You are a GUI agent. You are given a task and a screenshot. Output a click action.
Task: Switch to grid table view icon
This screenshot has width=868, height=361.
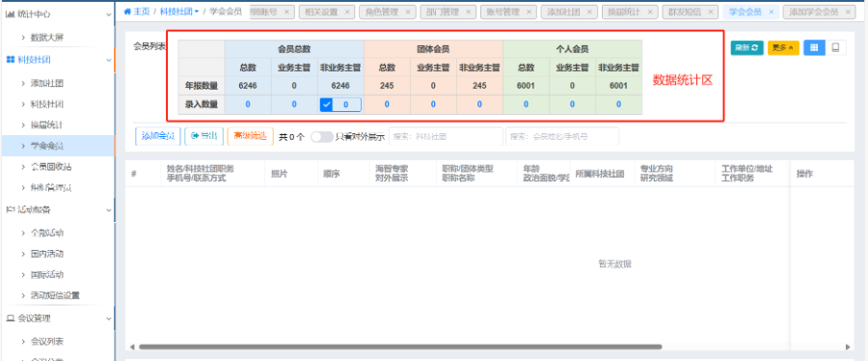(x=814, y=48)
